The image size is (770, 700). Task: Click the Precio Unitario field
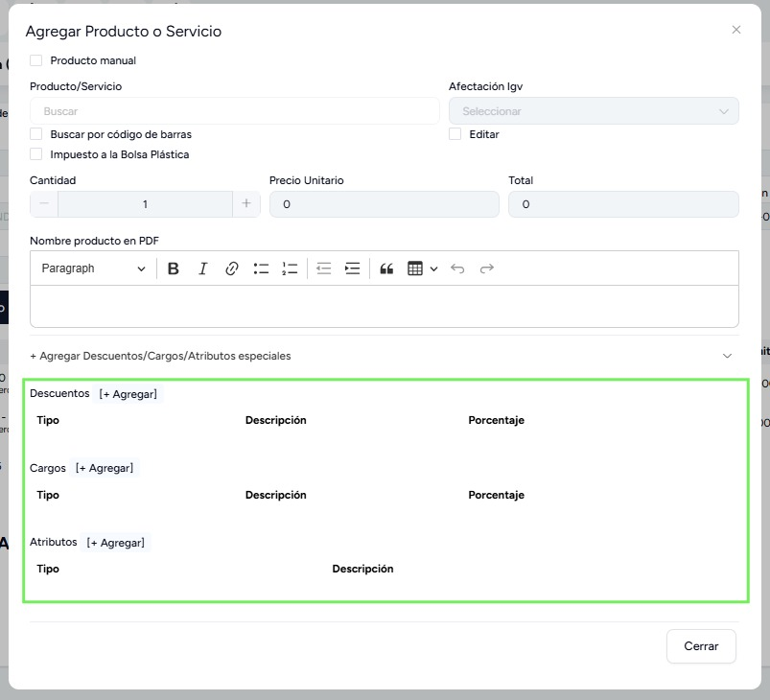(x=384, y=204)
